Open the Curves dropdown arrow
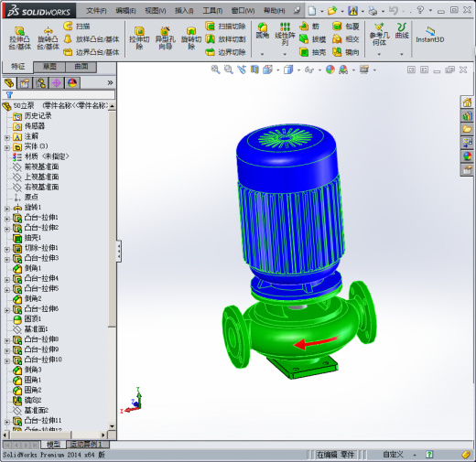Viewport: 476px width, 462px height. [402, 54]
